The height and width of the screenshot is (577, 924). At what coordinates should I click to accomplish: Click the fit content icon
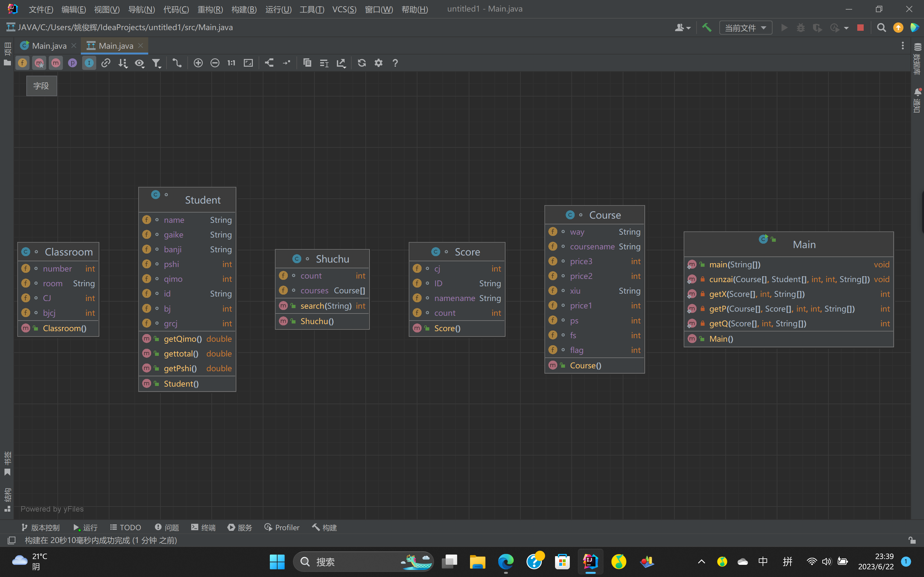click(x=248, y=63)
